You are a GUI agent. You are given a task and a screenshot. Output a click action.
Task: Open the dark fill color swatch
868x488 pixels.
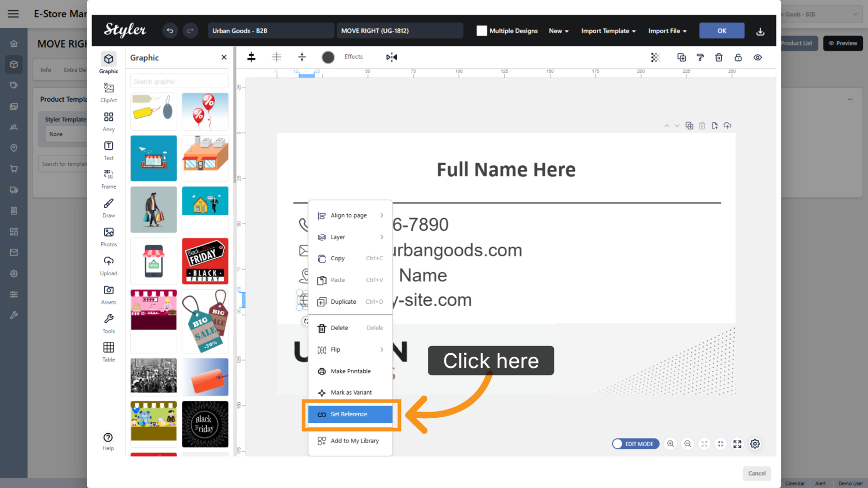click(328, 57)
